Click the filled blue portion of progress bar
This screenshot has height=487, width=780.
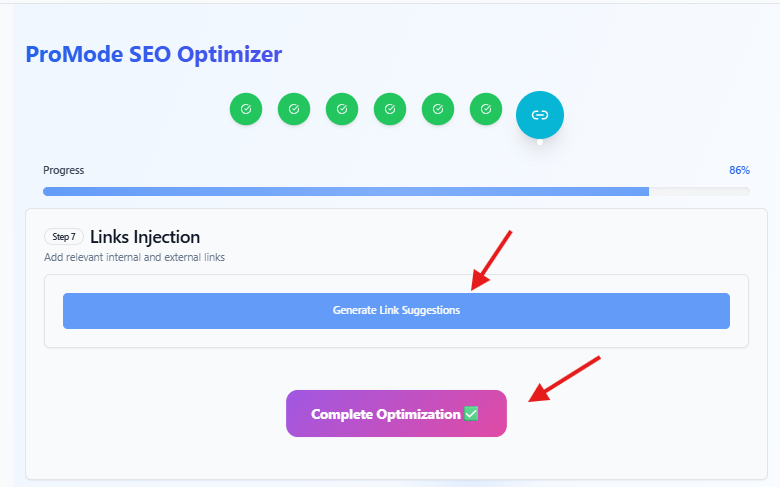pos(346,192)
